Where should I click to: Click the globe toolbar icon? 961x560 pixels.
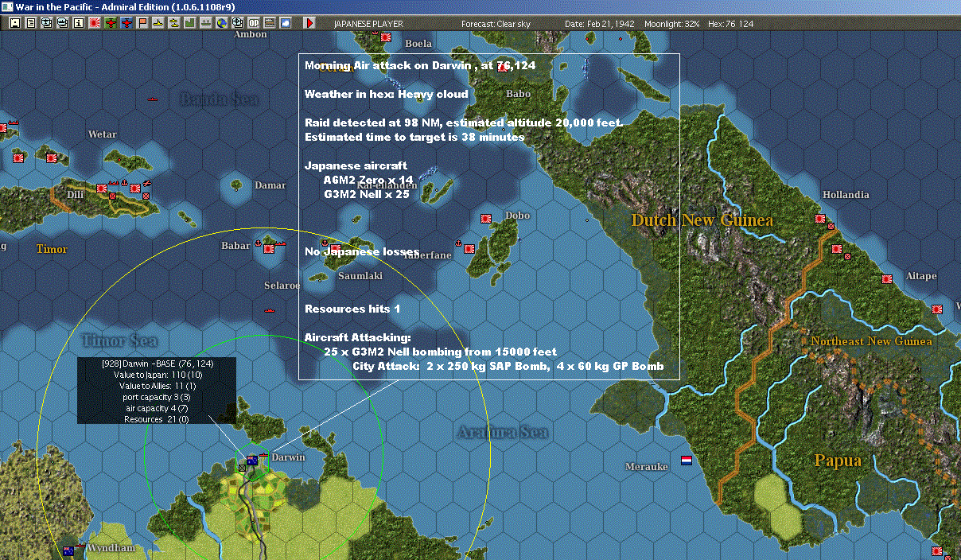pos(220,23)
